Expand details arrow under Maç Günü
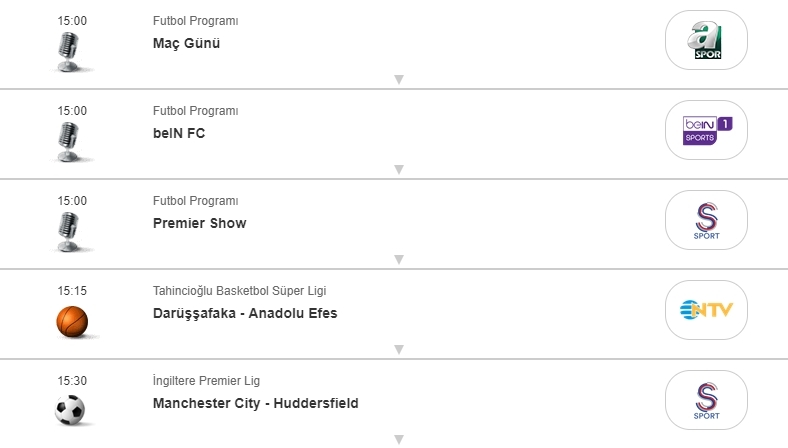Viewport: 788px width, 448px height. (x=398, y=80)
